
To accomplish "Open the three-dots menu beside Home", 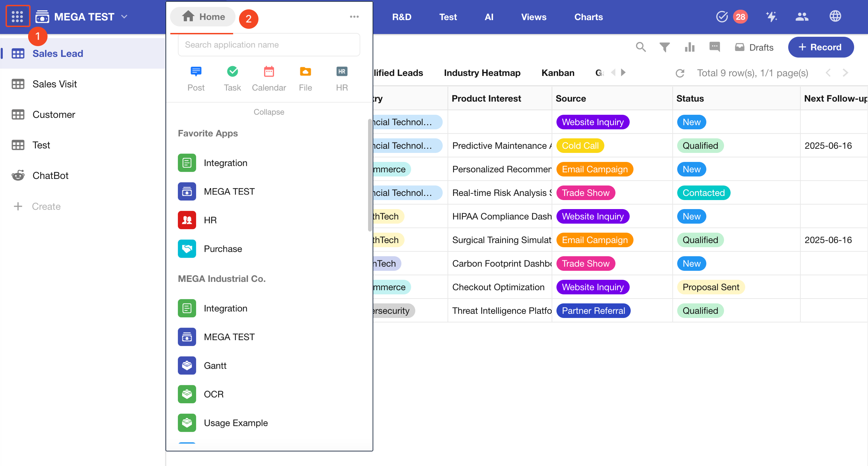I will [354, 17].
